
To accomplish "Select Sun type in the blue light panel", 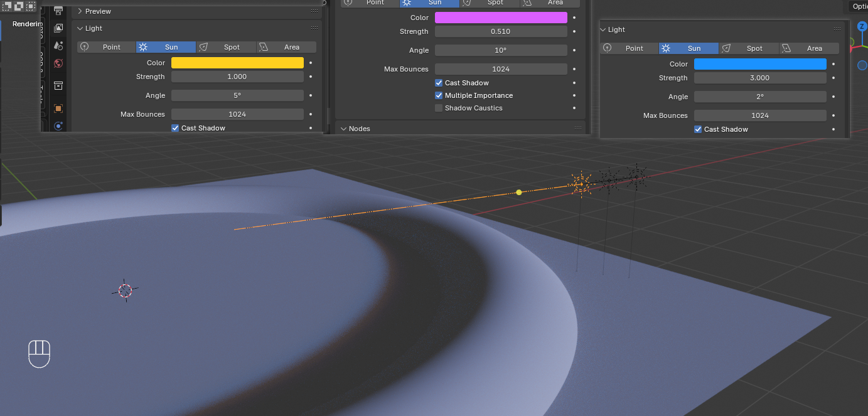I will pyautogui.click(x=689, y=48).
